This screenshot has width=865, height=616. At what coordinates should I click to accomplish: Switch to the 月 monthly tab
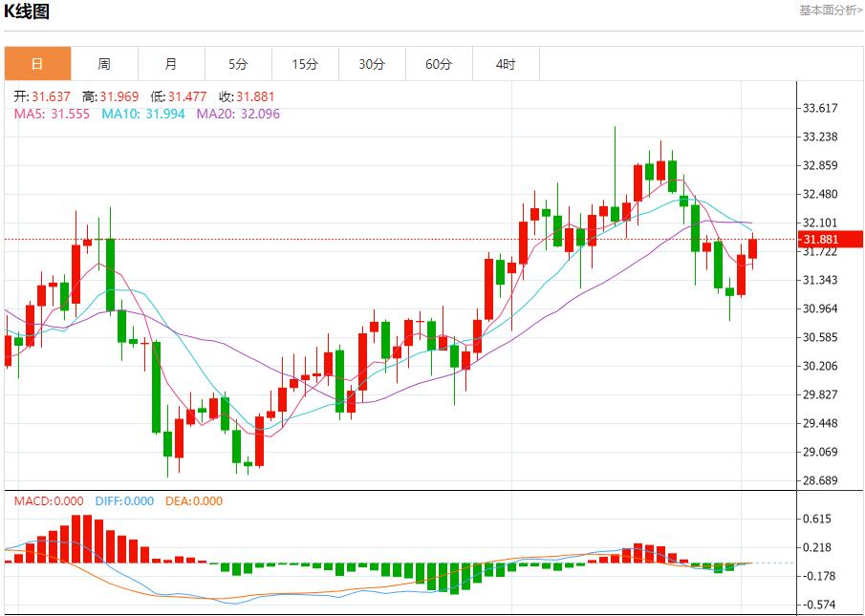click(171, 64)
